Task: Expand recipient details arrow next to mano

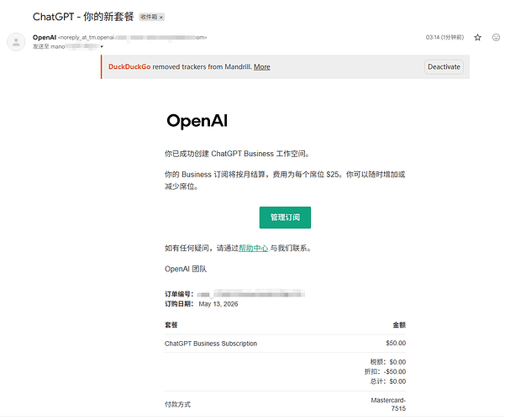Action: (x=102, y=47)
